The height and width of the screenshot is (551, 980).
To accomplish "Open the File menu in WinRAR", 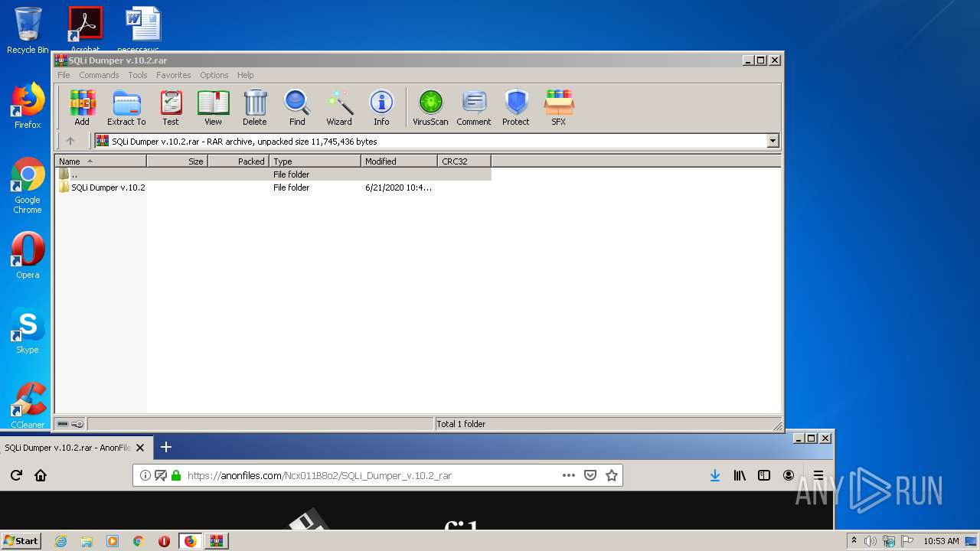I will pos(64,75).
